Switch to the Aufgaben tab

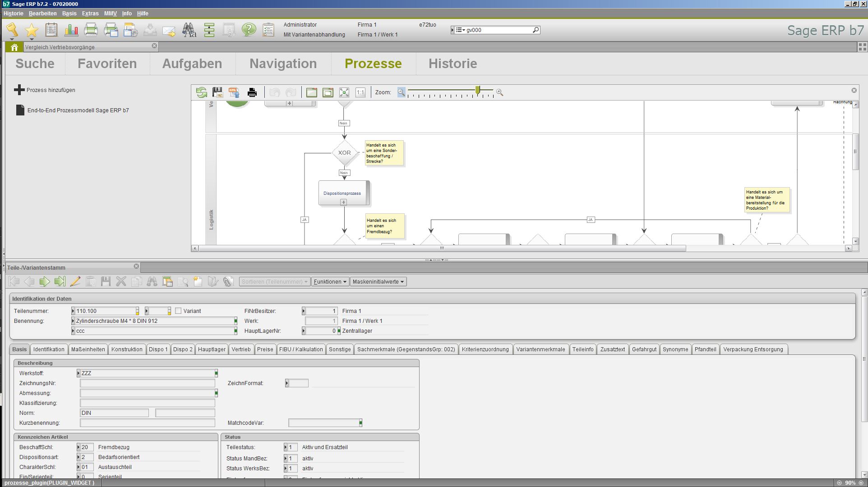[x=192, y=64]
